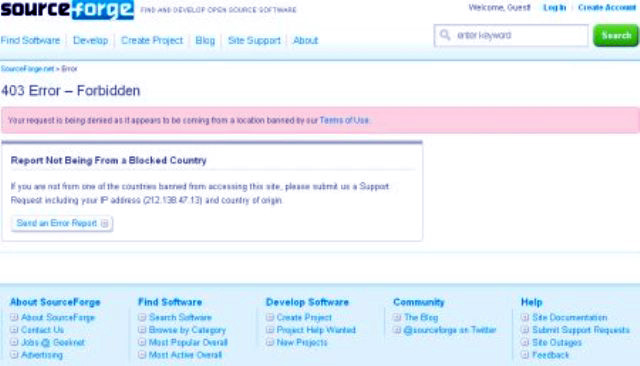Click the Log In link

tap(554, 8)
